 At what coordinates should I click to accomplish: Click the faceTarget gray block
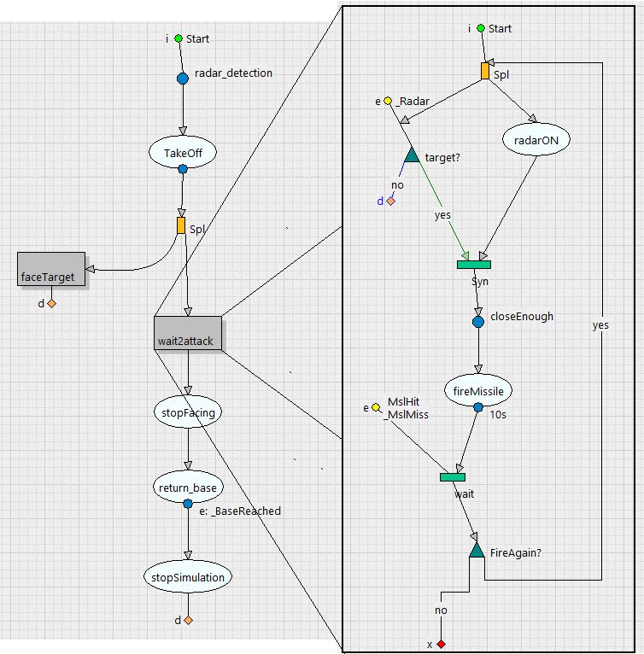coord(50,269)
